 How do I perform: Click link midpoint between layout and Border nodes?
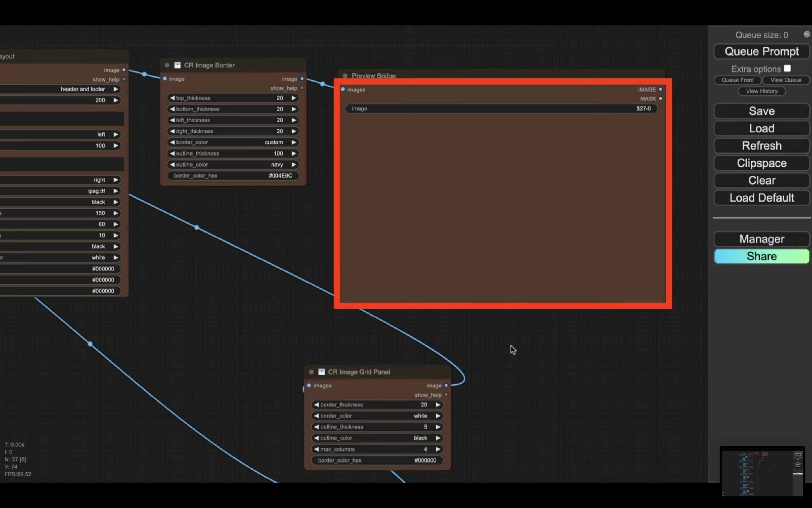144,74
